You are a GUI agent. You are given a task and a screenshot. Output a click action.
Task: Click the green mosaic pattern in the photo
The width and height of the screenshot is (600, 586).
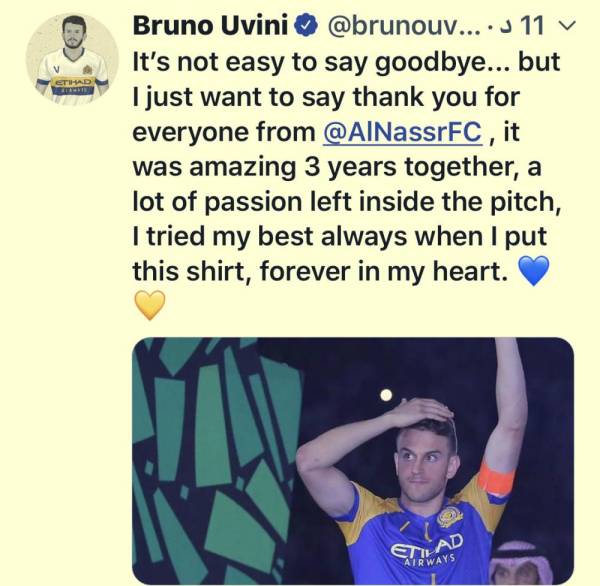click(214, 461)
